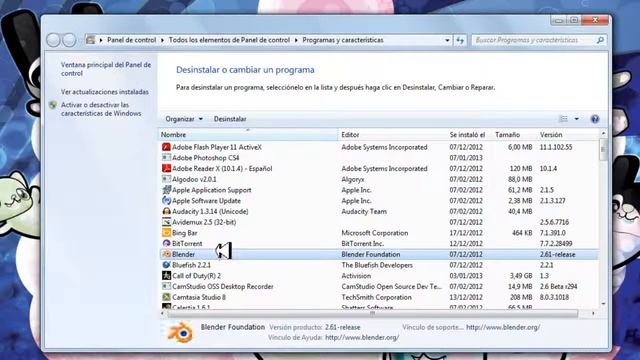Image resolution: width=640 pixels, height=360 pixels.
Task: Click the Adobe Photoshop CS4 icon
Action: (x=166, y=158)
